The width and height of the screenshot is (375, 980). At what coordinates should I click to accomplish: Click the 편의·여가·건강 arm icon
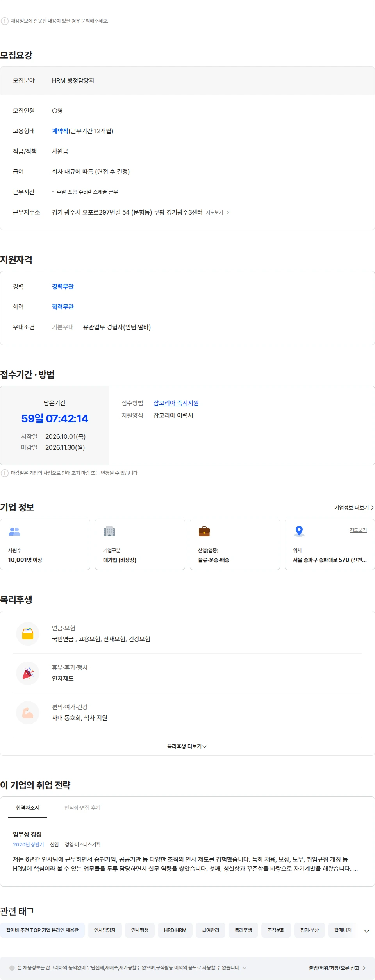pyautogui.click(x=28, y=713)
